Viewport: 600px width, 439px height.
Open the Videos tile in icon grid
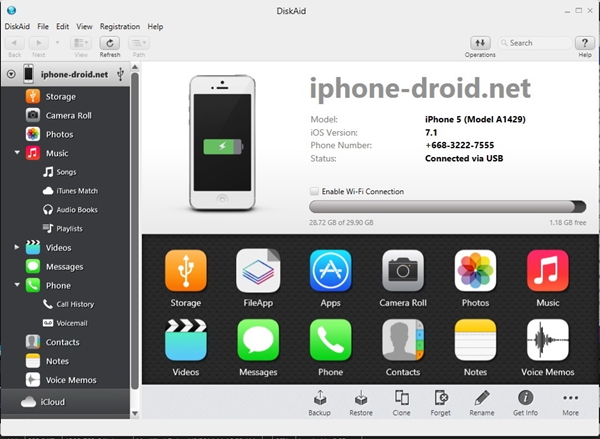(x=186, y=340)
